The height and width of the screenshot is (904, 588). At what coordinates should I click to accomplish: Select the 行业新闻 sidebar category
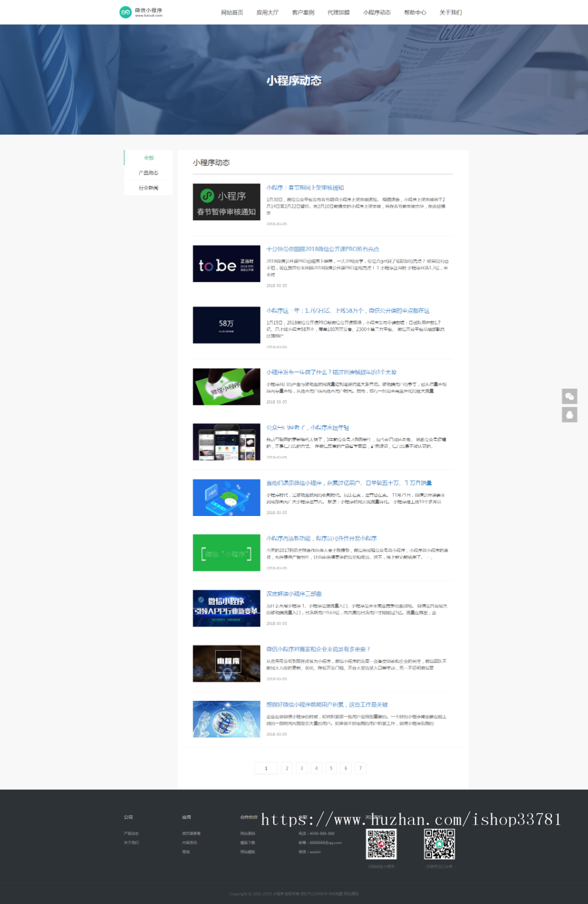click(149, 188)
